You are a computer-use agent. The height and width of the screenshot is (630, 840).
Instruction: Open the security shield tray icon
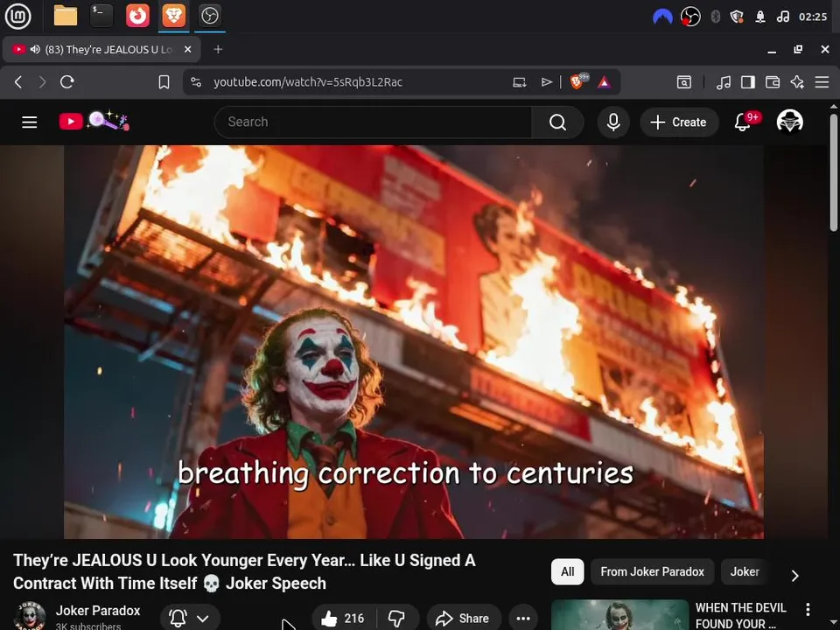(x=737, y=17)
